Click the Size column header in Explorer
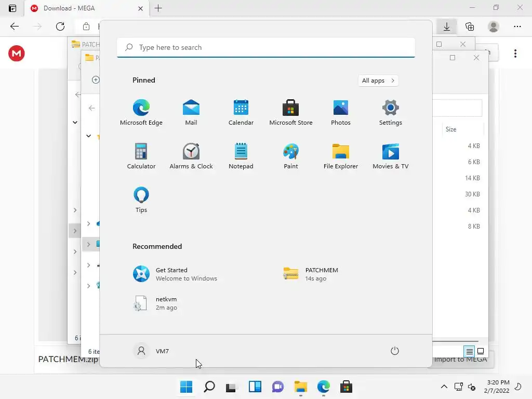 pyautogui.click(x=463, y=129)
